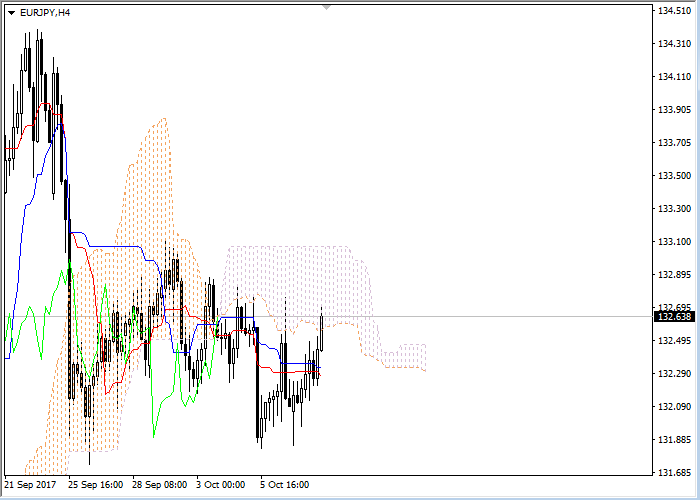The image size is (700, 500).
Task: Click the 132.495 price scale value
Action: pyautogui.click(x=675, y=341)
